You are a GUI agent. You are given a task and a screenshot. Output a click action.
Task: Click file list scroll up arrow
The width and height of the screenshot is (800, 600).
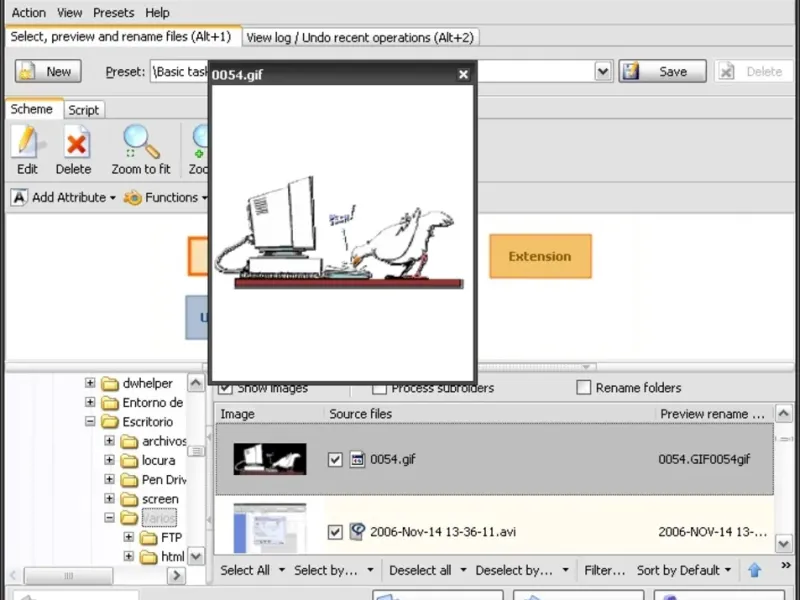click(784, 413)
